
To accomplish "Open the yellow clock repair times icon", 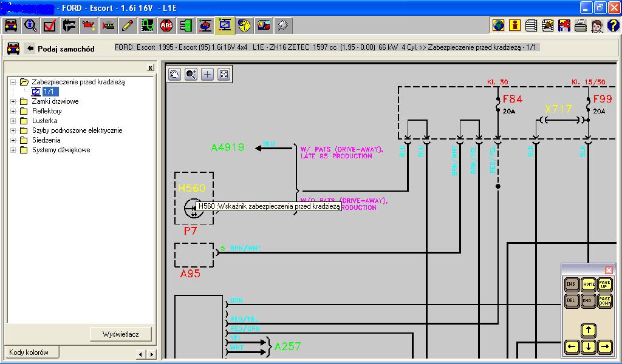I will [244, 25].
